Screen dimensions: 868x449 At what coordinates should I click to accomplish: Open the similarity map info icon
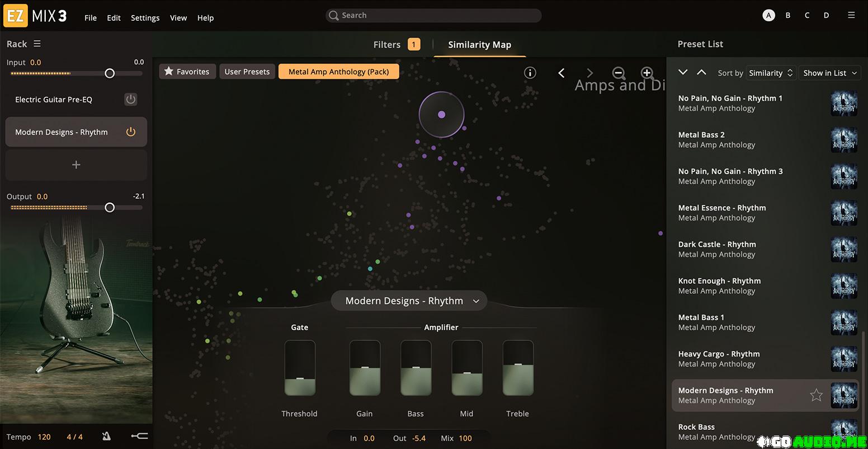(x=530, y=73)
